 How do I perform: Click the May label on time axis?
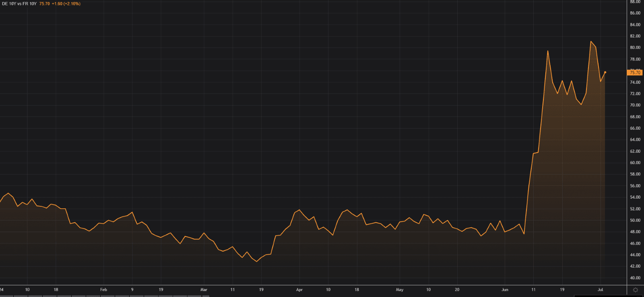point(399,290)
